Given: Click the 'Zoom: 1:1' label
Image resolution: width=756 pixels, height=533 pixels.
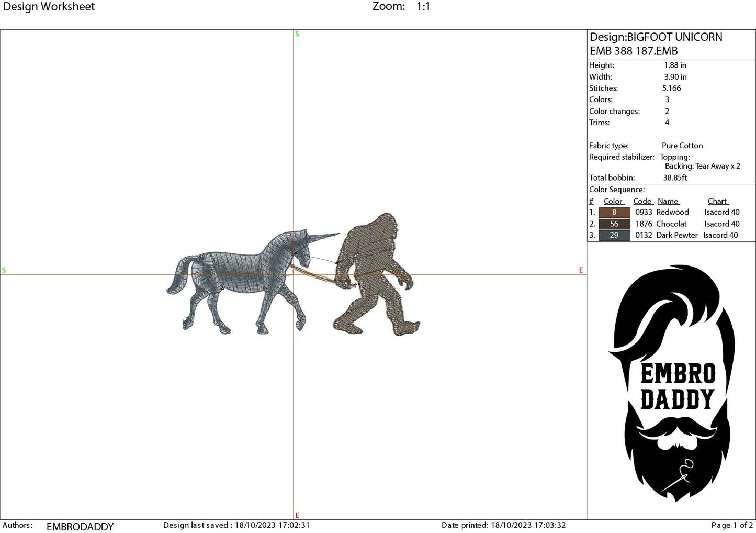Looking at the screenshot, I should click(401, 7).
